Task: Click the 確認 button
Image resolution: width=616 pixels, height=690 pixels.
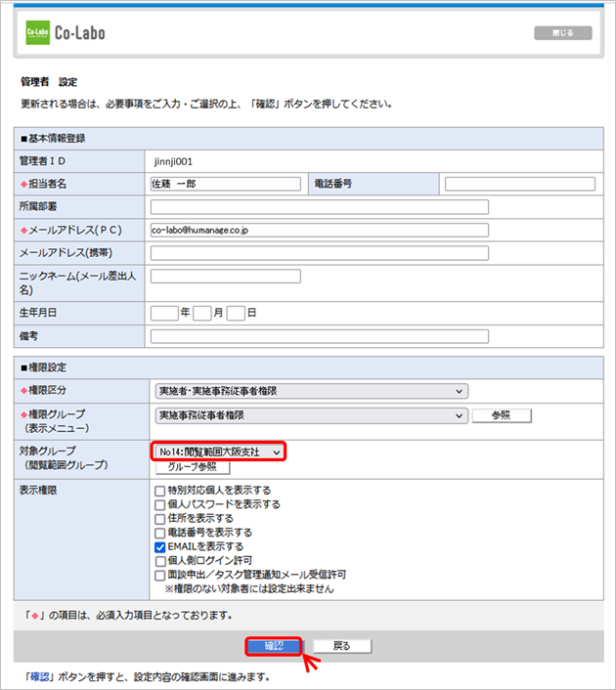Action: point(274,646)
